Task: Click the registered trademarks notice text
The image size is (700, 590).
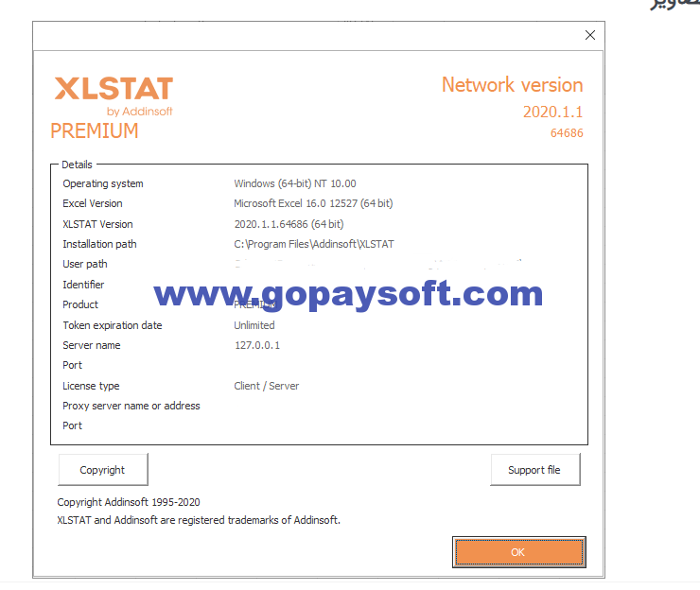Action: pyautogui.click(x=199, y=520)
